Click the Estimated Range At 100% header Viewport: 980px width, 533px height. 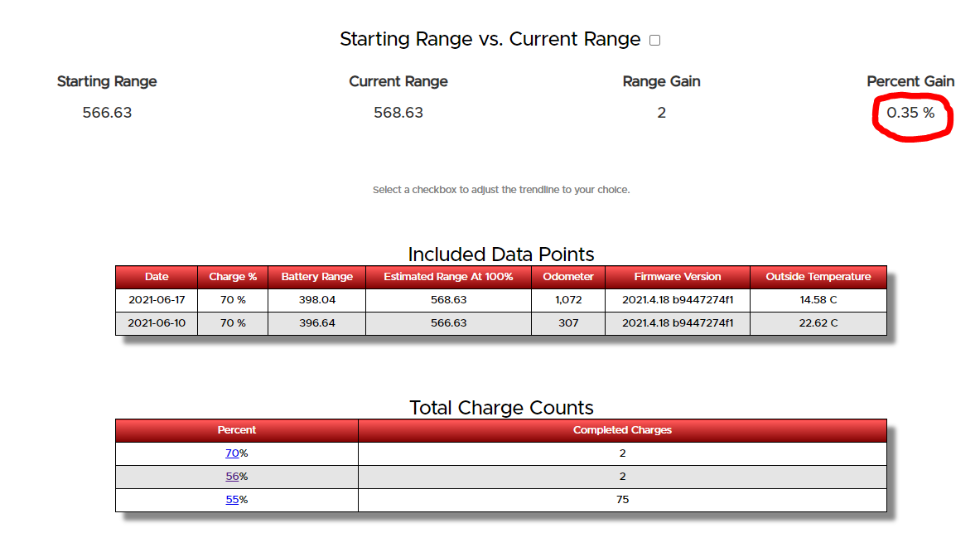coord(449,277)
